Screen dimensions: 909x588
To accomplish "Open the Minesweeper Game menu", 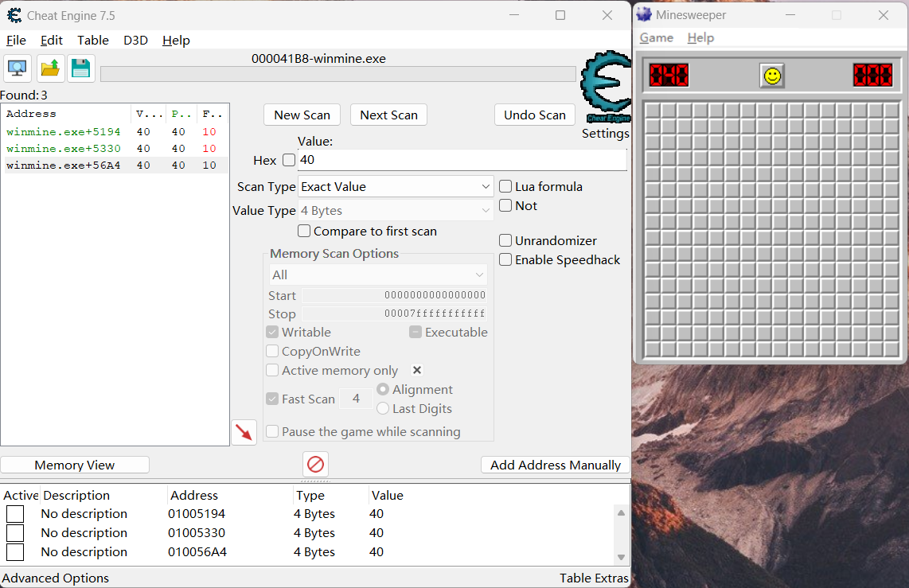I will tap(656, 37).
